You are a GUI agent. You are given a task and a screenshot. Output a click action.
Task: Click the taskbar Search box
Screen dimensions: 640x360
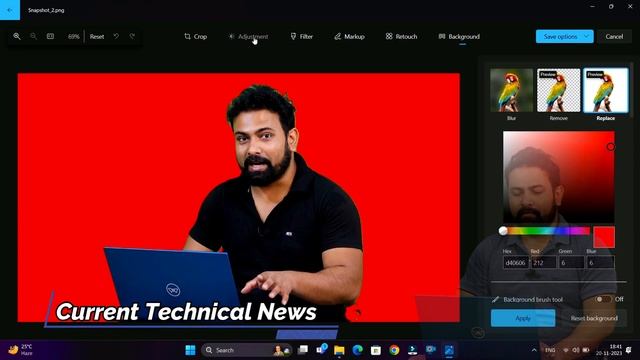click(x=247, y=350)
